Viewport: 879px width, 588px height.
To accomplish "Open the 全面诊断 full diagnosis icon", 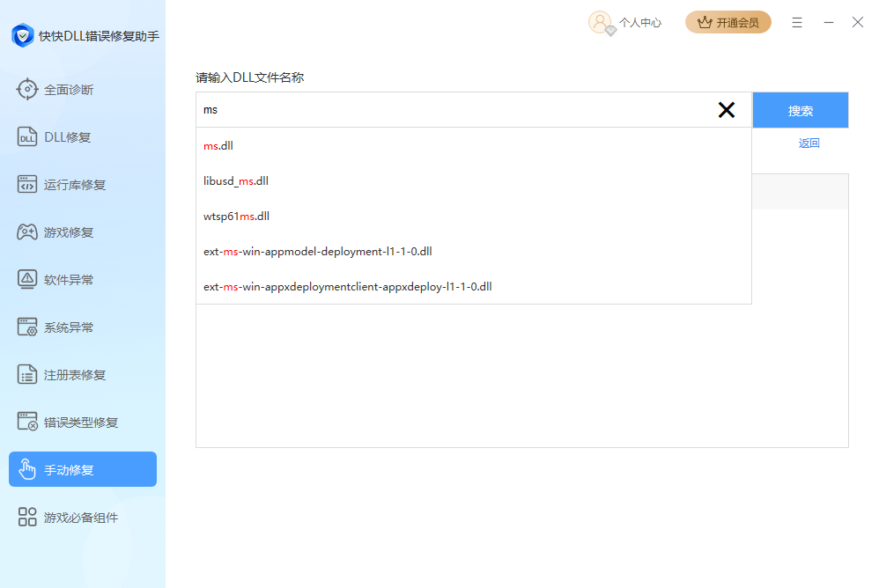I will (x=27, y=89).
